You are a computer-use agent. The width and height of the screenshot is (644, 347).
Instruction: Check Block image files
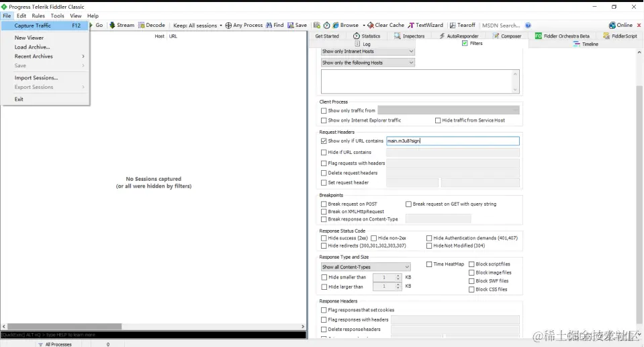[471, 272]
